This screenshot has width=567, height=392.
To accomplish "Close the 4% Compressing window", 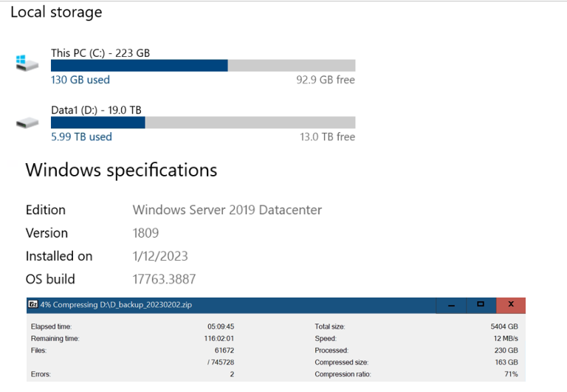I will tap(511, 304).
